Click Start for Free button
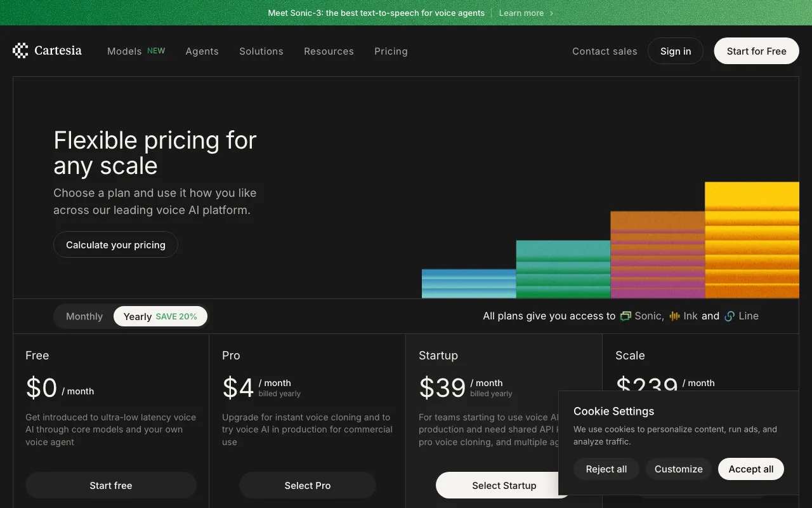 click(x=756, y=51)
